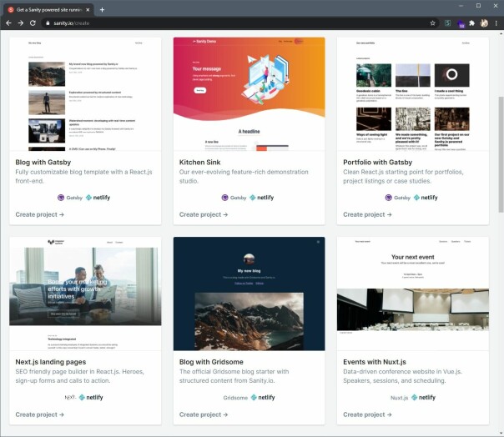Click the scrollbar's up arrow
The image size is (504, 437).
tap(501, 33)
